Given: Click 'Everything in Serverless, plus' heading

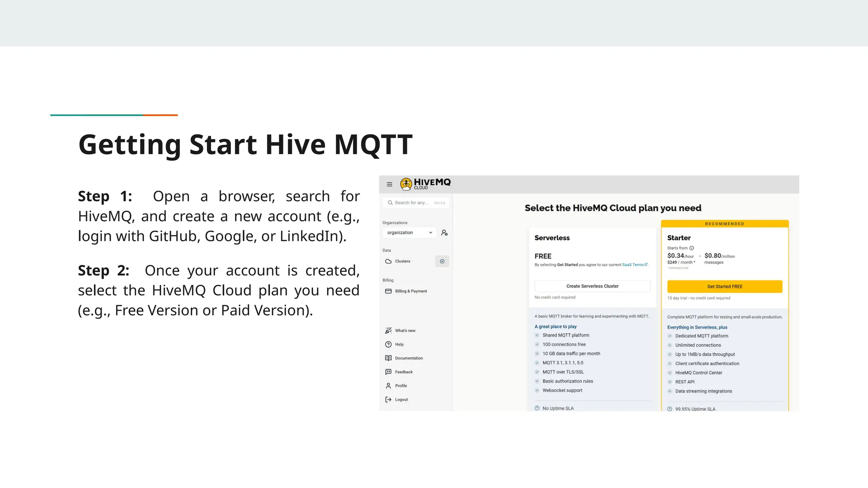Looking at the screenshot, I should (697, 327).
